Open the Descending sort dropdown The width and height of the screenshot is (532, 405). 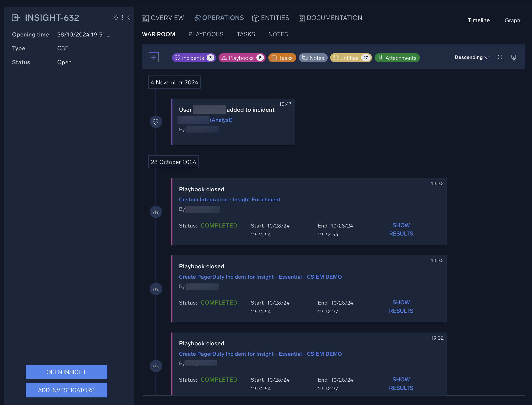click(472, 57)
